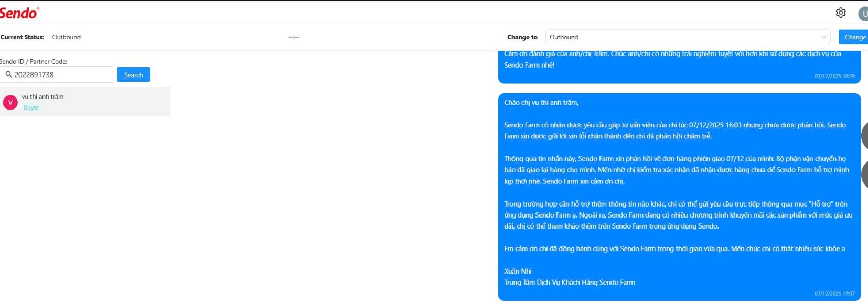Click Trung Tâm Dịch Vụ Khách Hàng Sendo Farm line
Viewport: 868px width, 304px height.
[569, 283]
